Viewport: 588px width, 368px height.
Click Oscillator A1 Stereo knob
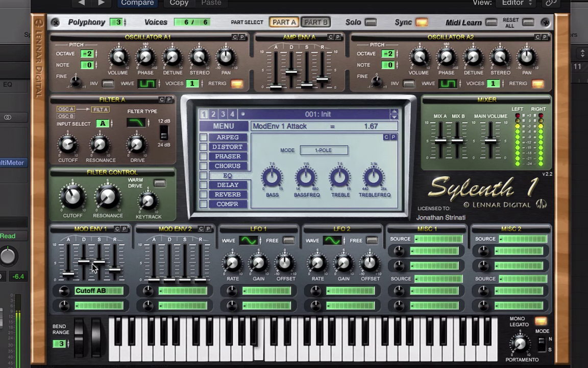199,57
